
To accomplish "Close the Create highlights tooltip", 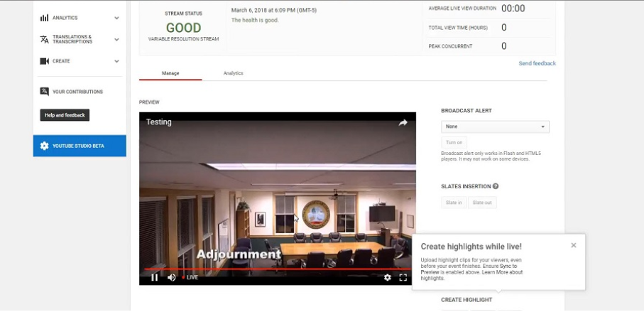I will (x=574, y=245).
